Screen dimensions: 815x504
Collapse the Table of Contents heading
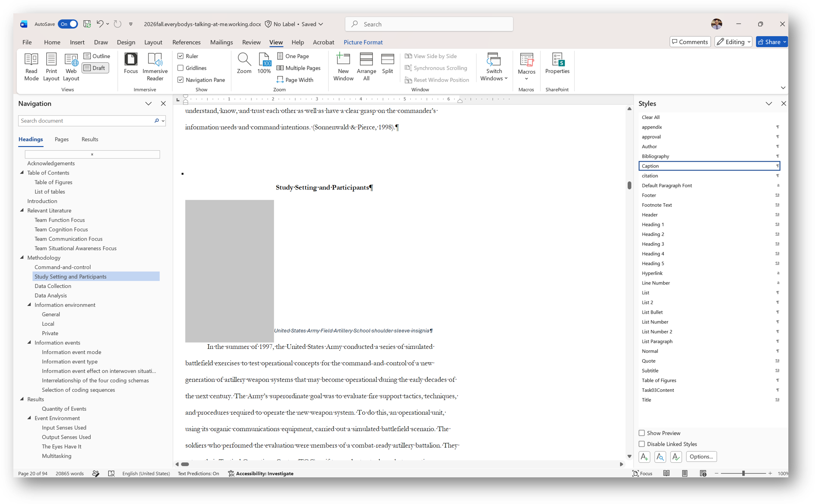point(22,173)
